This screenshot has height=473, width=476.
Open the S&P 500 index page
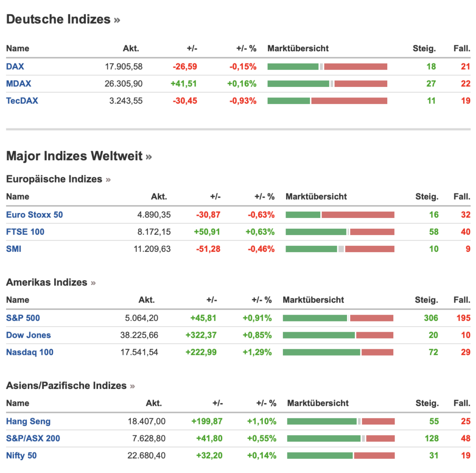pyautogui.click(x=23, y=318)
